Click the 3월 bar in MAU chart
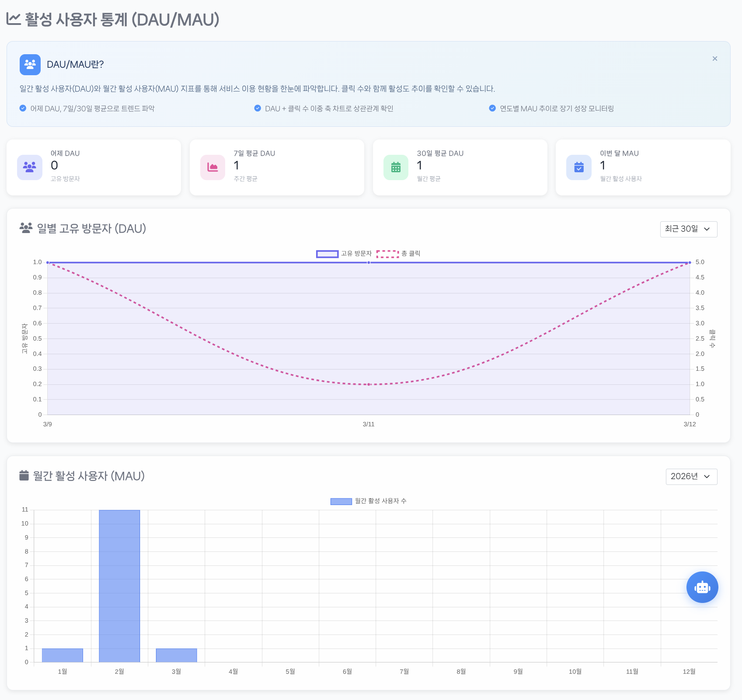This screenshot has height=700, width=742. coord(176,655)
